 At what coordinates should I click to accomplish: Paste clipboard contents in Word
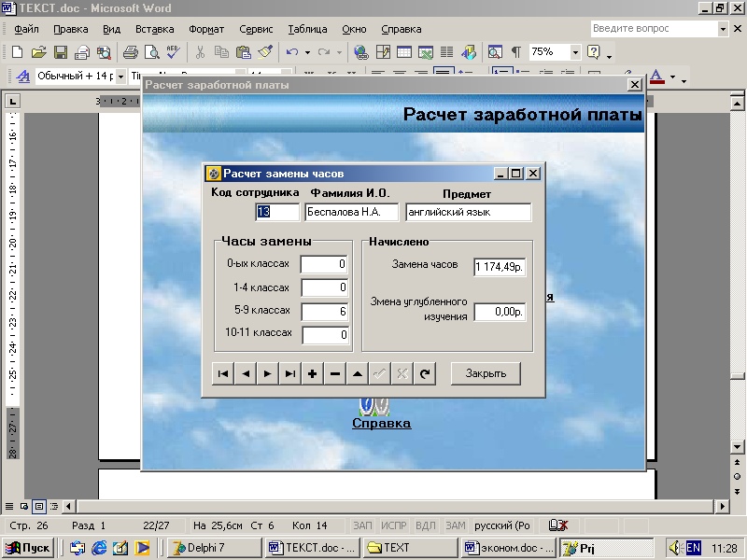[244, 52]
